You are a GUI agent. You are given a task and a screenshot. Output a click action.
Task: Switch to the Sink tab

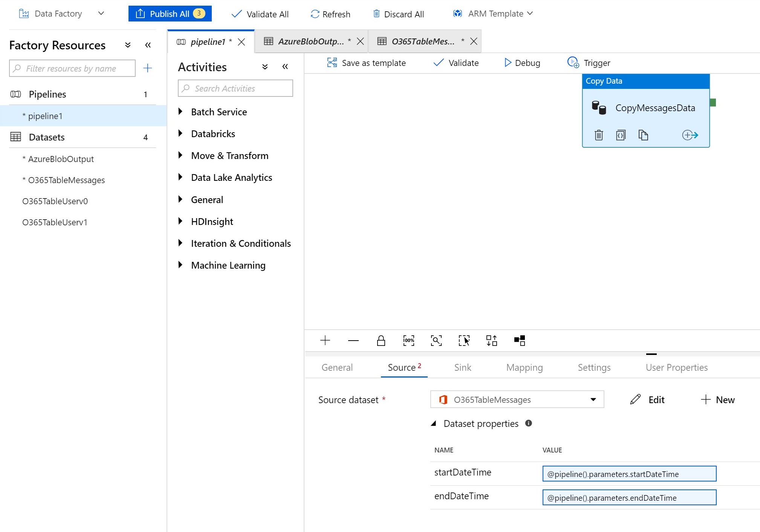click(x=462, y=367)
